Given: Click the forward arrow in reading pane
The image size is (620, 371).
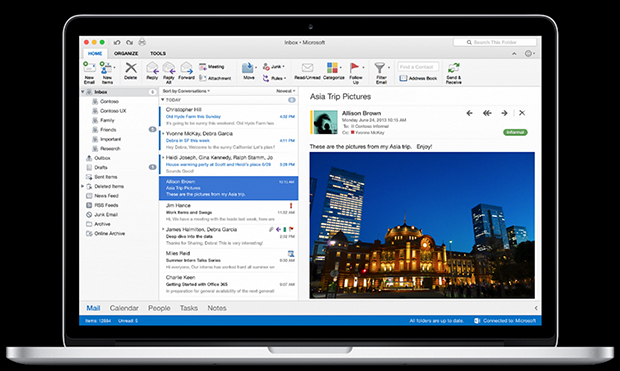Looking at the screenshot, I should [x=504, y=113].
